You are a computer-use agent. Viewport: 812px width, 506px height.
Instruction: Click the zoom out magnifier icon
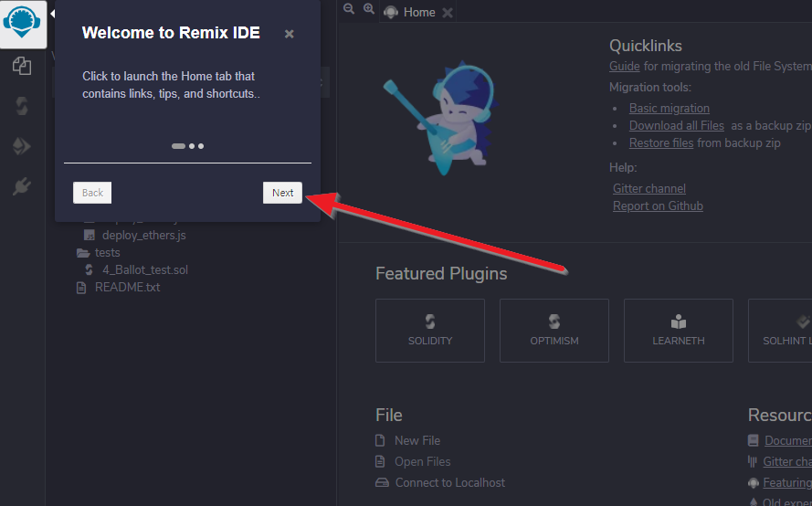[x=349, y=9]
